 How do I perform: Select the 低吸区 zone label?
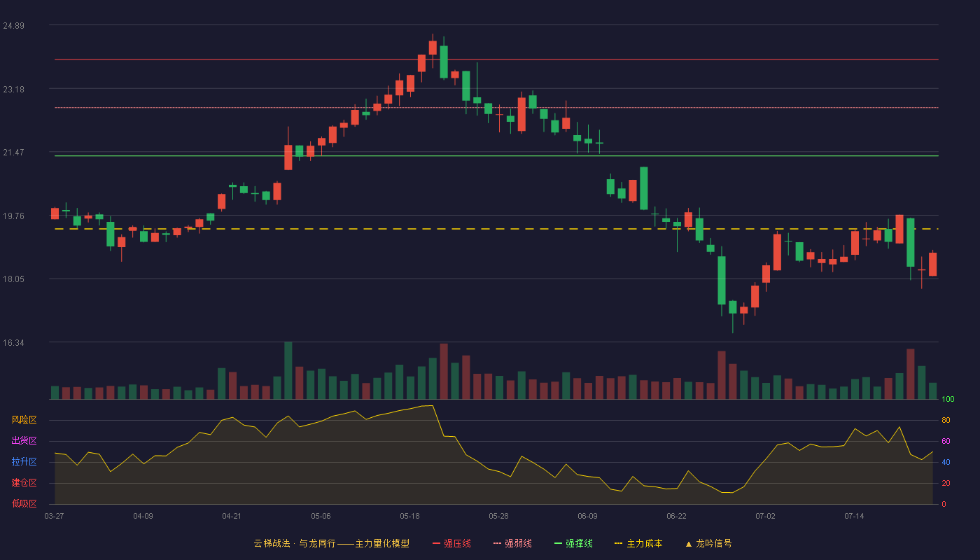click(x=24, y=503)
